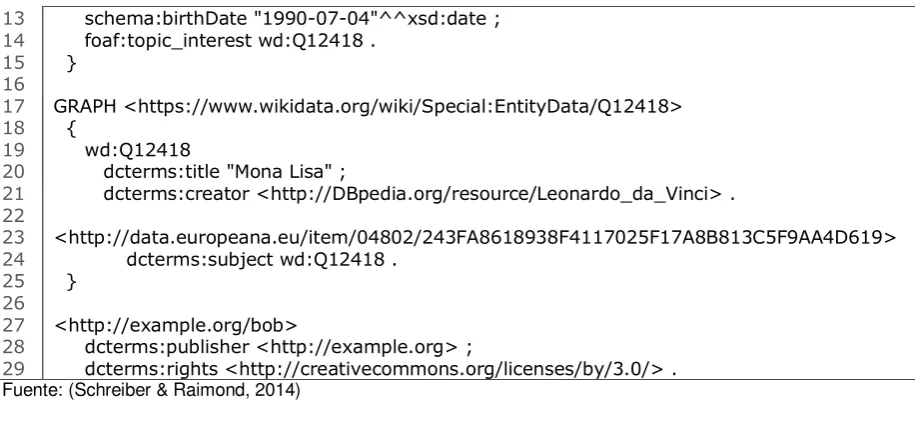915x422 pixels.
Task: Click the GRAPH keyword on line 17
Action: tap(85, 106)
